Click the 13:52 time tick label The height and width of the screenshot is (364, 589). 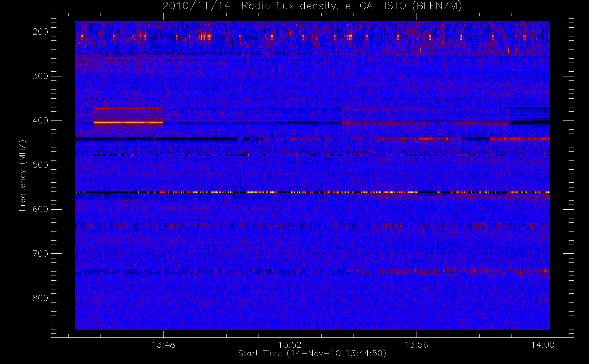290,345
